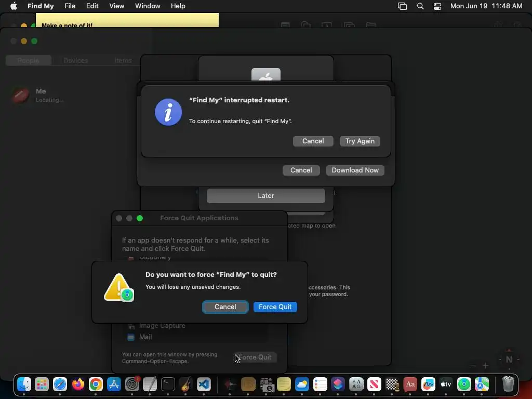Screen dimensions: 532x399
Task: Open Image Capture Dock icon
Action: 267,384
